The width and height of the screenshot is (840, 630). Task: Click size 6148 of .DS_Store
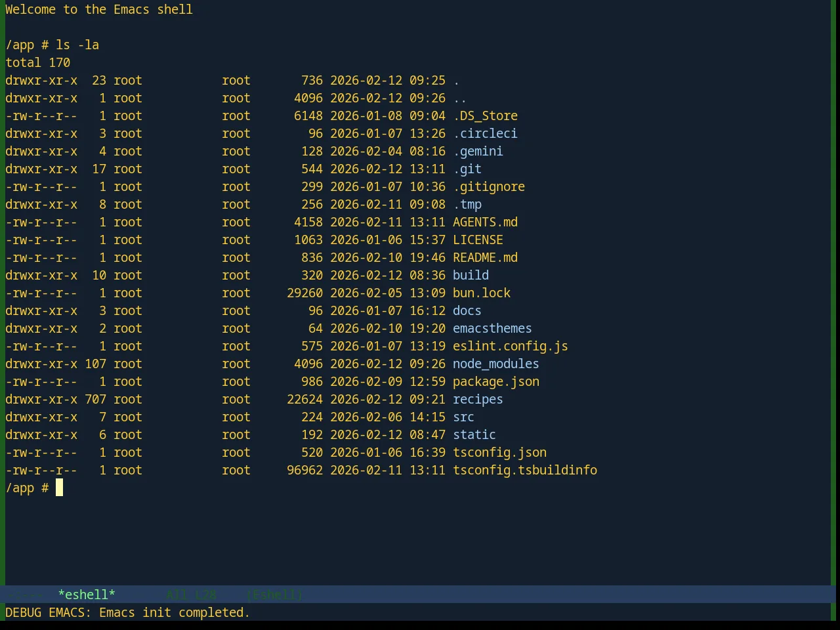(308, 115)
